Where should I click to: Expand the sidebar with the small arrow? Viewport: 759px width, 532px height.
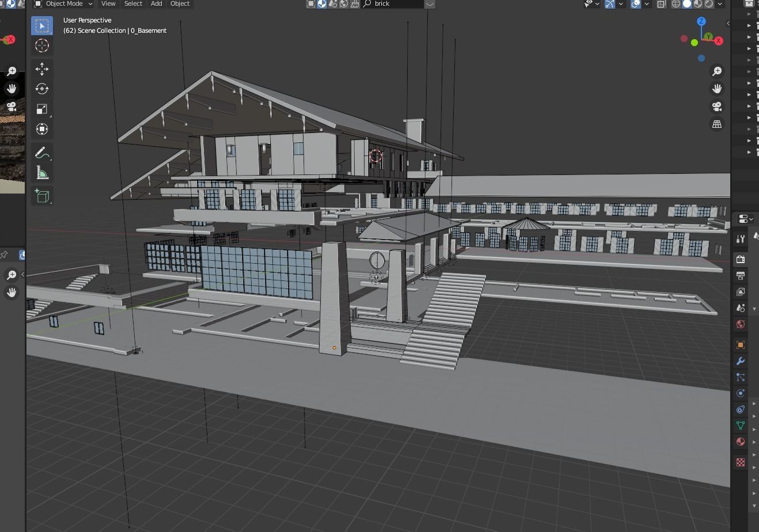coord(728,24)
